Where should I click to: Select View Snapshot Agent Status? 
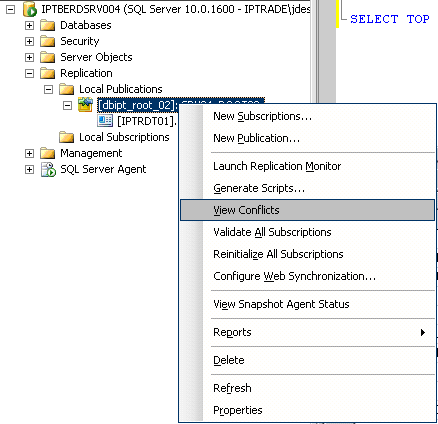307,304
